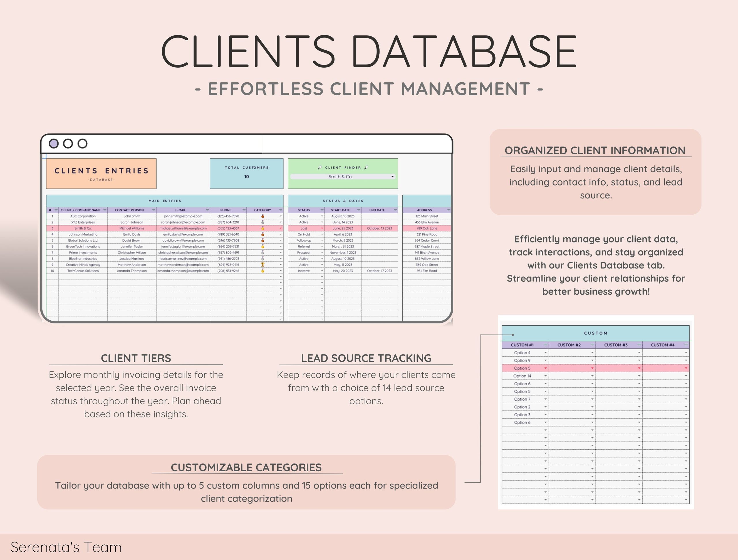The width and height of the screenshot is (738, 560).
Task: Click the medal icon in TechGenius Solutions row
Action: click(263, 271)
